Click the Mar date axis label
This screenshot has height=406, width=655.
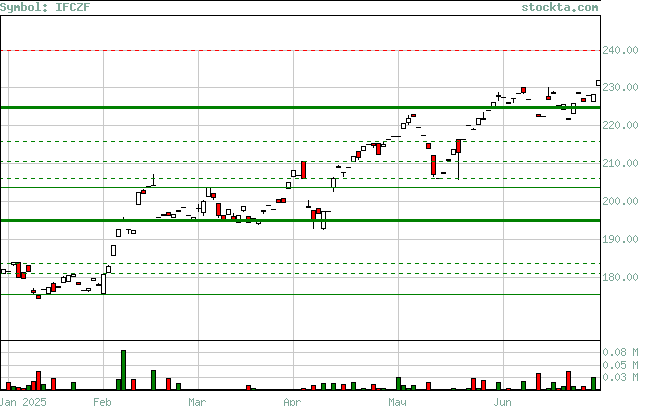pos(197,401)
